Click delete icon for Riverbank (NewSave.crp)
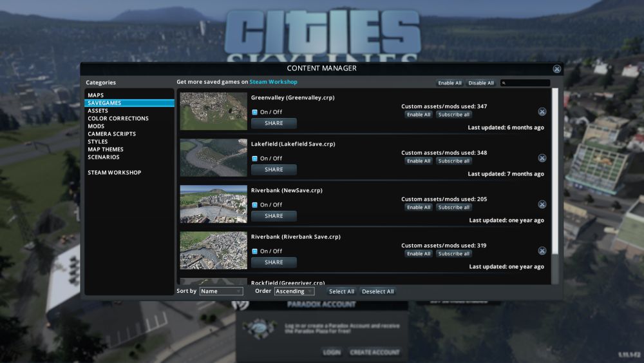The image size is (644, 363). pyautogui.click(x=542, y=204)
